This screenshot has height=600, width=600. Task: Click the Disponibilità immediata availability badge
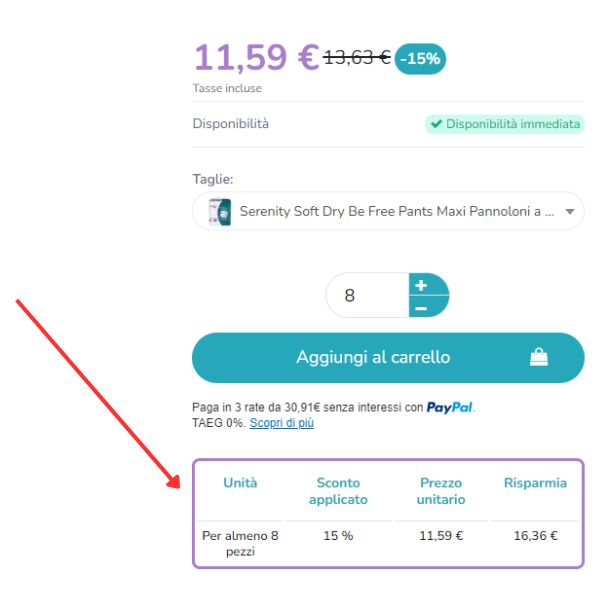[x=504, y=124]
